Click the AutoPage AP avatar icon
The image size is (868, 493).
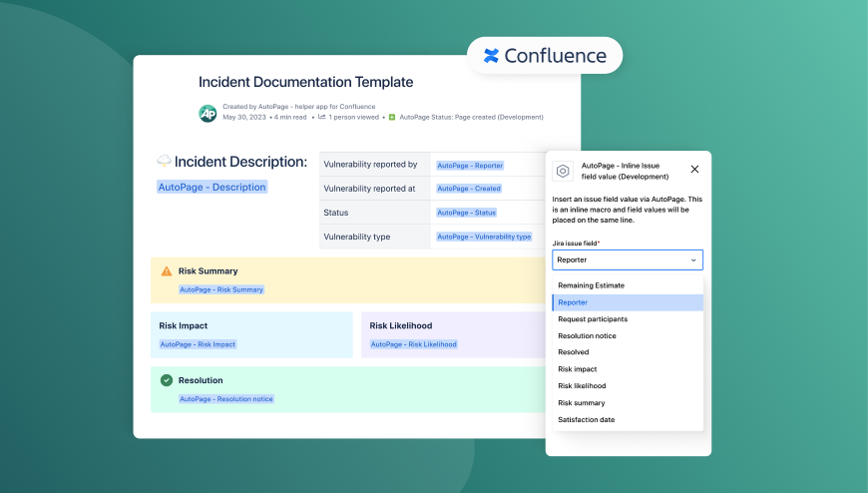[x=208, y=113]
